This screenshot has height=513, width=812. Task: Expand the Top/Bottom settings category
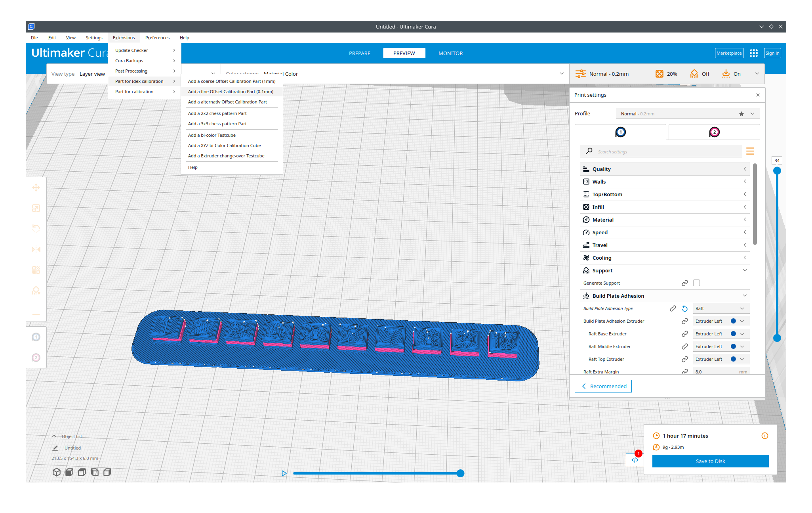[665, 194]
